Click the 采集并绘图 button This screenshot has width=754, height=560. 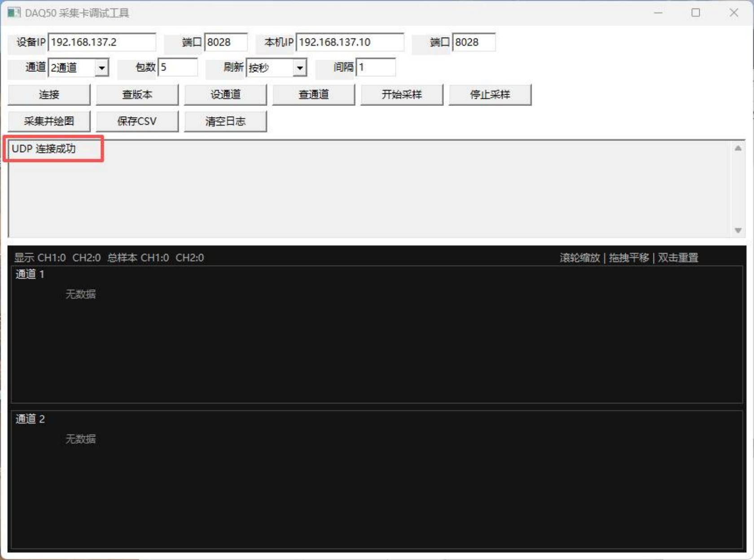pos(49,121)
